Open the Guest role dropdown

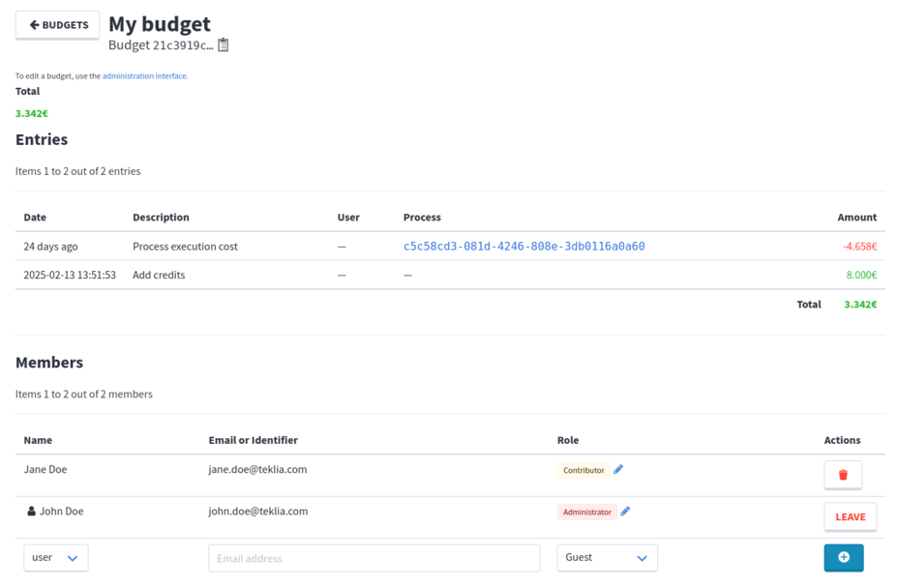pos(607,557)
